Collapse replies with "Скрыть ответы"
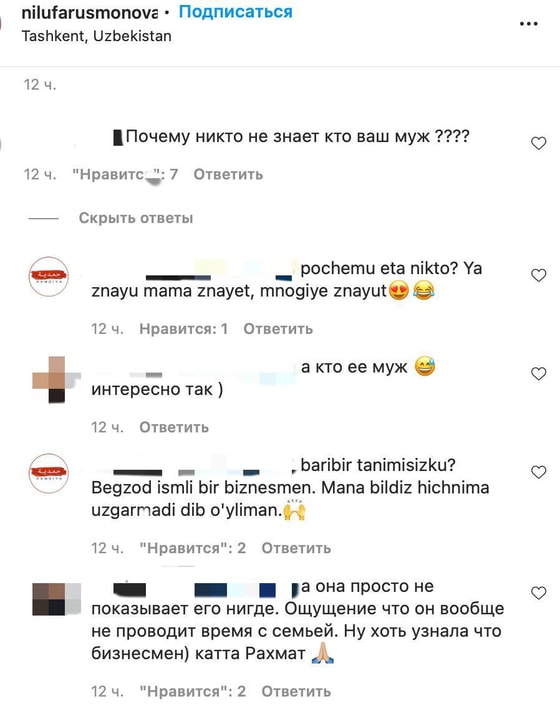Screen dimensions: 560x709 pyautogui.click(x=136, y=218)
